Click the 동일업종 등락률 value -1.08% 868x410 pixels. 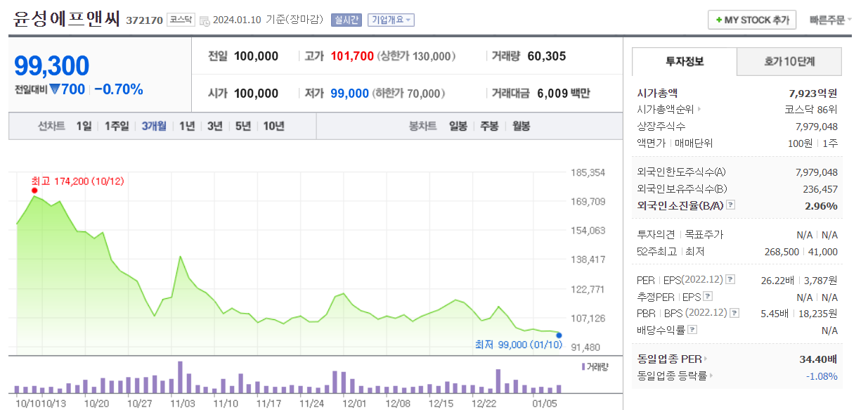tap(822, 376)
